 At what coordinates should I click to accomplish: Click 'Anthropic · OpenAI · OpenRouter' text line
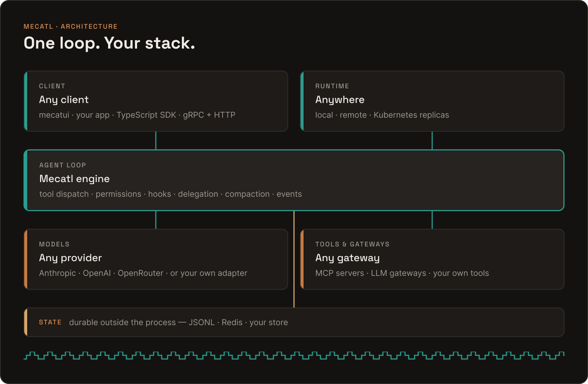[x=143, y=273]
